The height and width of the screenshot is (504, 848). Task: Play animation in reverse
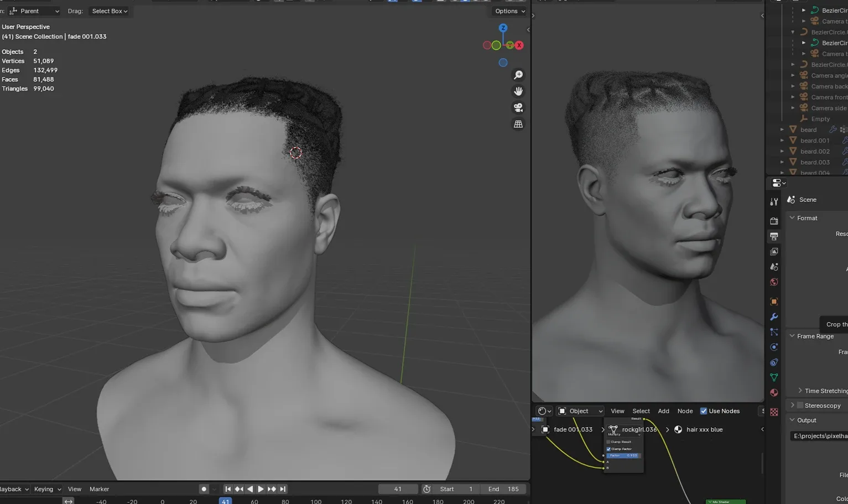[x=250, y=489]
